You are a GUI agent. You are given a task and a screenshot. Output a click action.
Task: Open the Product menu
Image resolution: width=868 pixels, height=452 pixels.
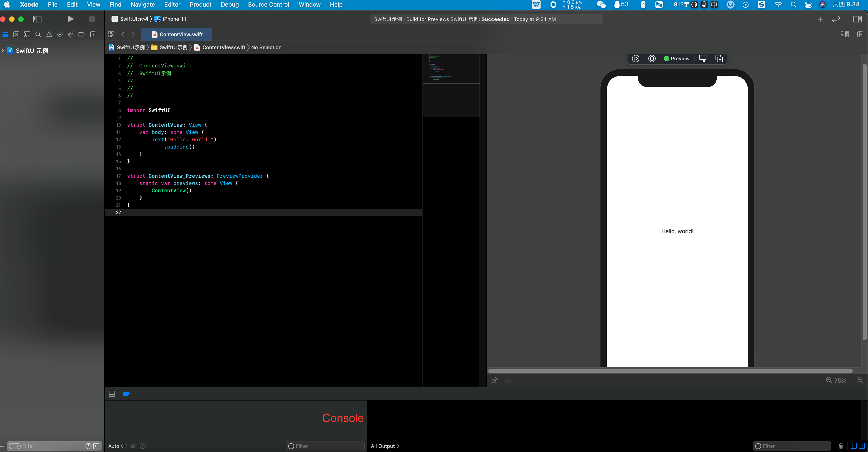[x=201, y=4]
